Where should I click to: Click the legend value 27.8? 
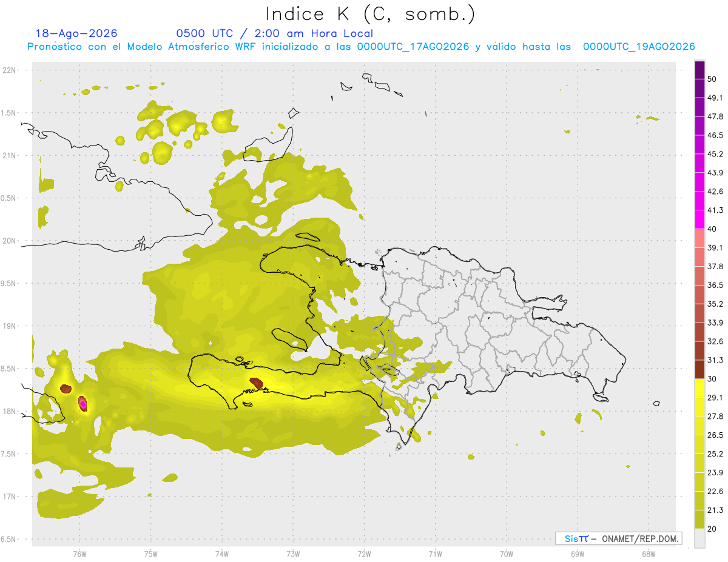click(x=715, y=416)
